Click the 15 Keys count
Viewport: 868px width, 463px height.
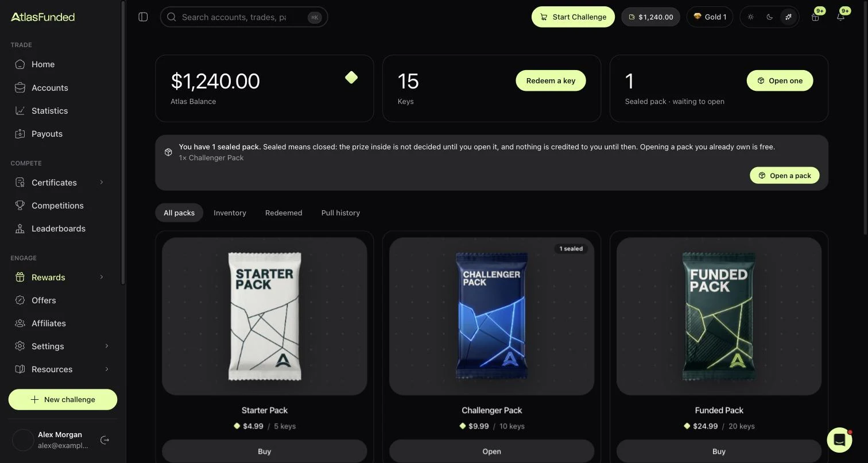click(408, 82)
